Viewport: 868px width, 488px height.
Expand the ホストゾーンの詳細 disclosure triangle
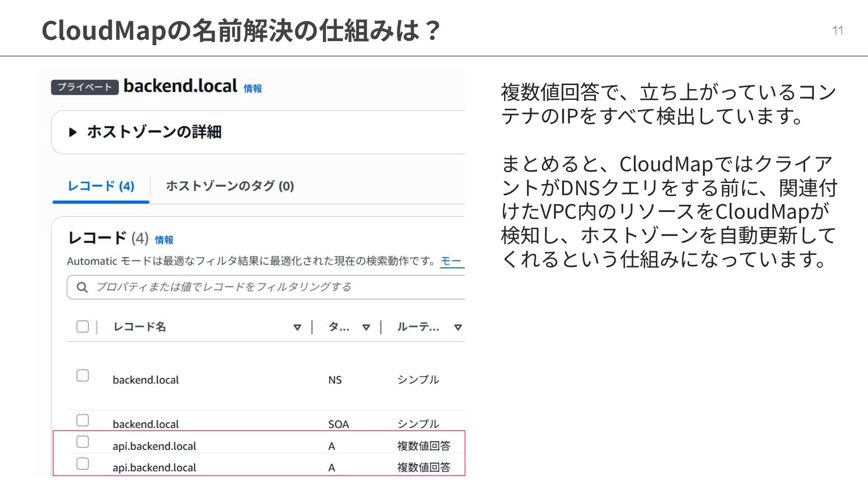click(x=72, y=132)
